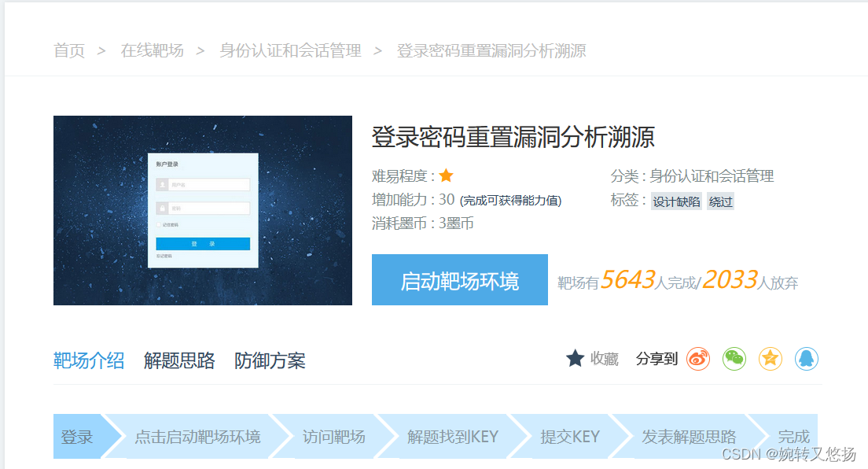Viewport: 868px width, 469px height.
Task: Click the 2033 abandoned count
Action: point(730,280)
